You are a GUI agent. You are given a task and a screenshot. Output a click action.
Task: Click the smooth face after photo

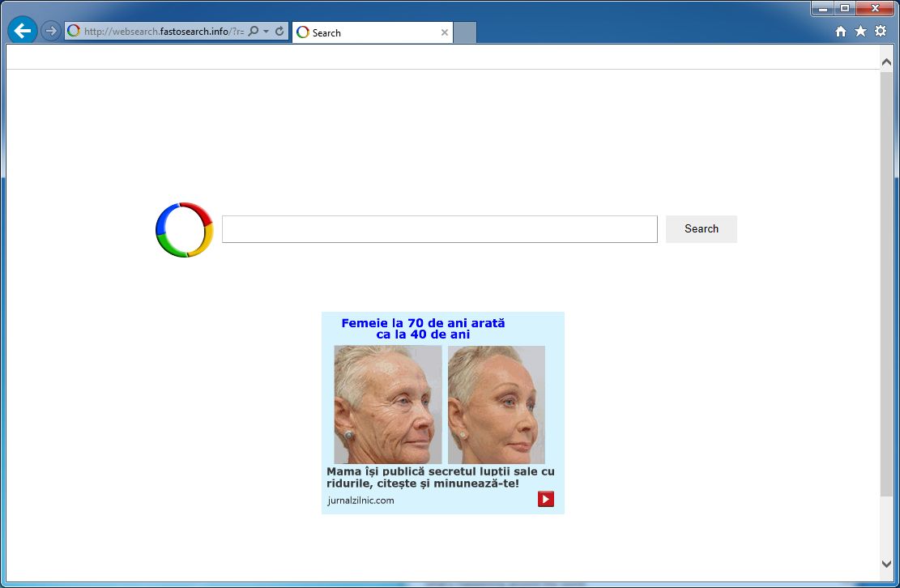coord(497,404)
